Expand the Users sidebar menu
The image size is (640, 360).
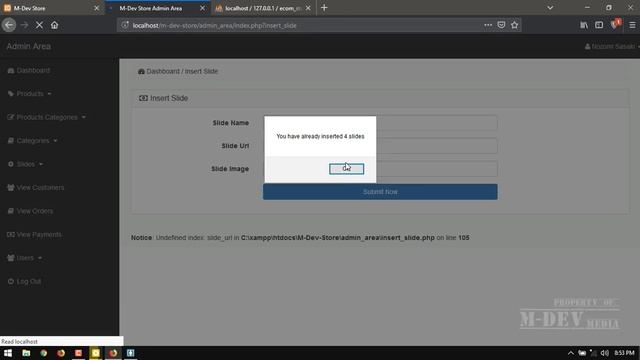point(24,258)
